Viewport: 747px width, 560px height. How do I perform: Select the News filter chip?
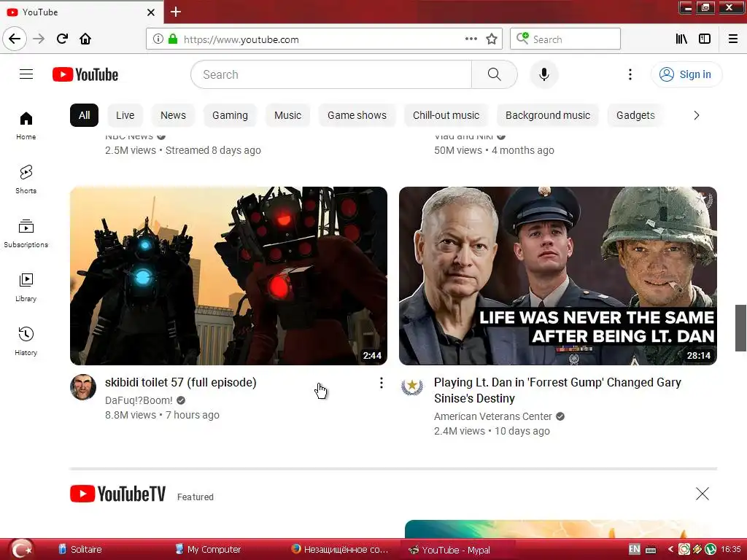click(173, 115)
